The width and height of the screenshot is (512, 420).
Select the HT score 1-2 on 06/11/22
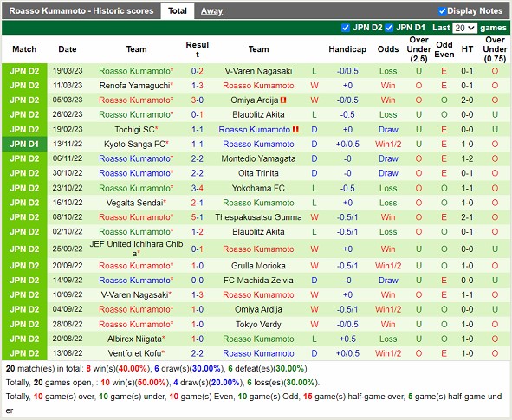tap(467, 159)
